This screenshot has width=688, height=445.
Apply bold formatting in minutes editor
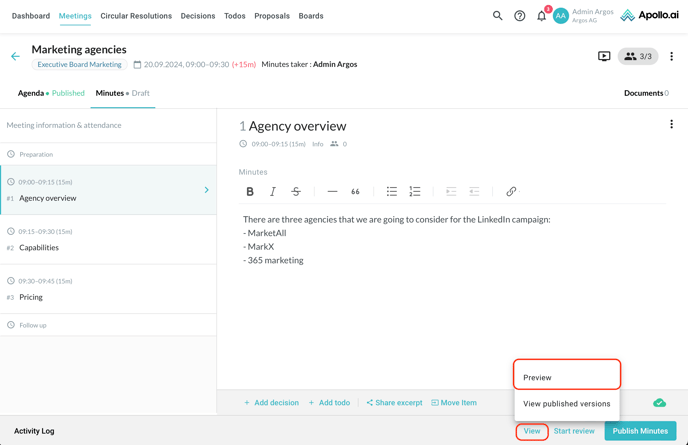tap(250, 191)
